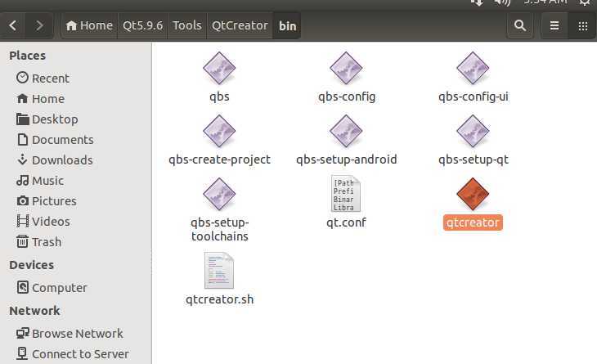This screenshot has width=597, height=364.
Task: Open the system gear menu in the top panel
Action: coord(585,2)
